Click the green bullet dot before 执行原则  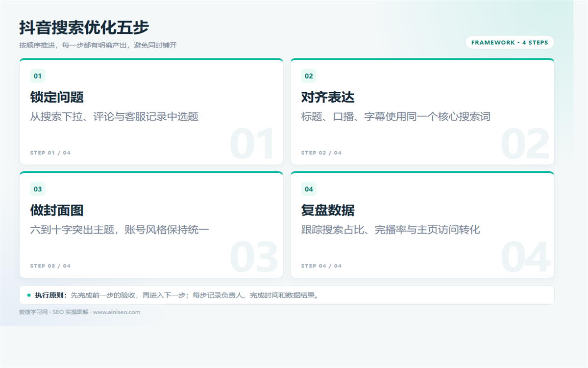pyautogui.click(x=29, y=295)
